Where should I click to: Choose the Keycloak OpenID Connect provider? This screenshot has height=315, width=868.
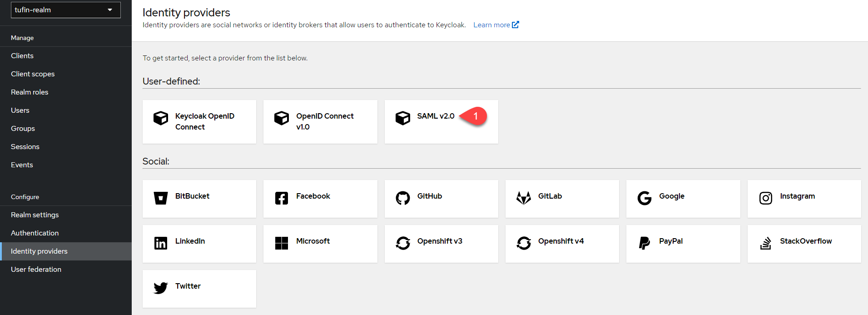199,122
